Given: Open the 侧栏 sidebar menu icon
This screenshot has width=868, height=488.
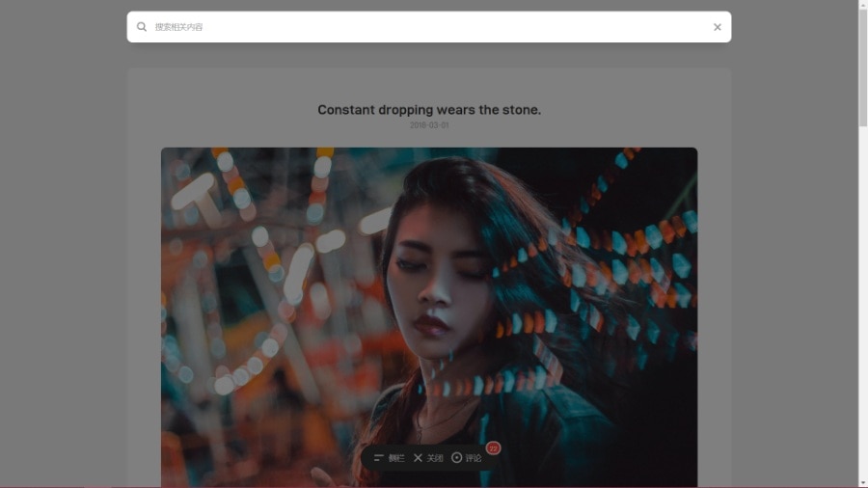Looking at the screenshot, I should pyautogui.click(x=379, y=458).
